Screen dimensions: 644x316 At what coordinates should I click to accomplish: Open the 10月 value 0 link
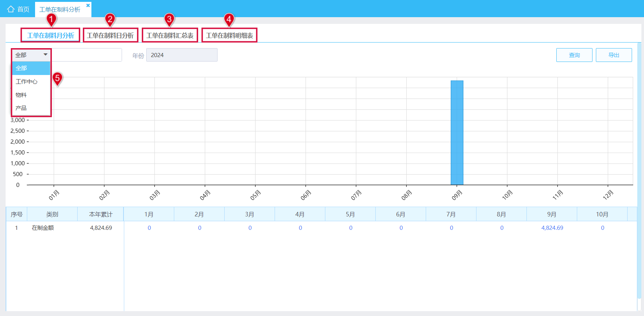point(603,228)
